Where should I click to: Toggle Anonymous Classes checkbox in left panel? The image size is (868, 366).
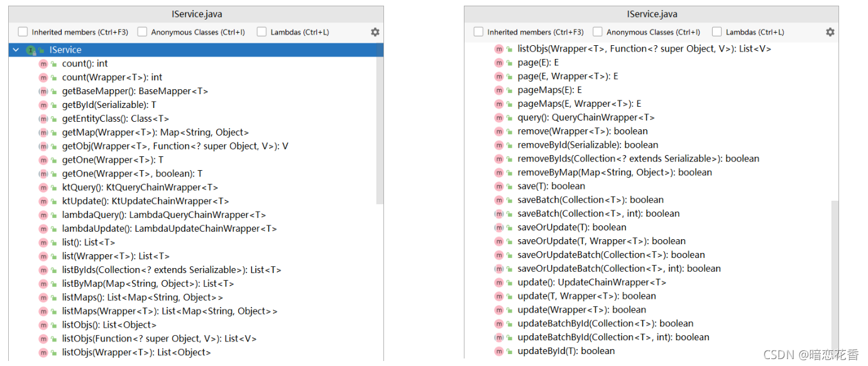142,32
